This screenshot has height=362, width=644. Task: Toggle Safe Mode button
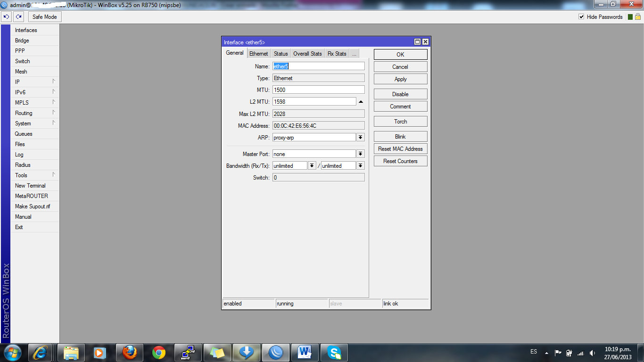[45, 17]
